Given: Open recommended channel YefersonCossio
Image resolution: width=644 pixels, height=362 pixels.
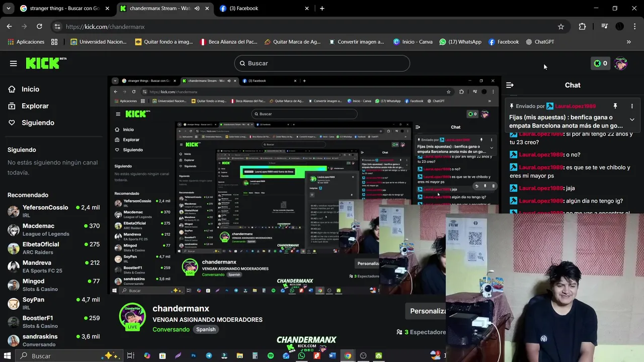Looking at the screenshot, I should point(53,211).
